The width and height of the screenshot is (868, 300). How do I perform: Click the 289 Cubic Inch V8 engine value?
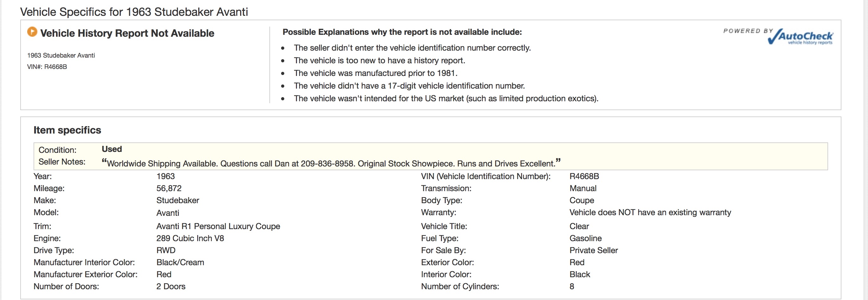point(190,238)
